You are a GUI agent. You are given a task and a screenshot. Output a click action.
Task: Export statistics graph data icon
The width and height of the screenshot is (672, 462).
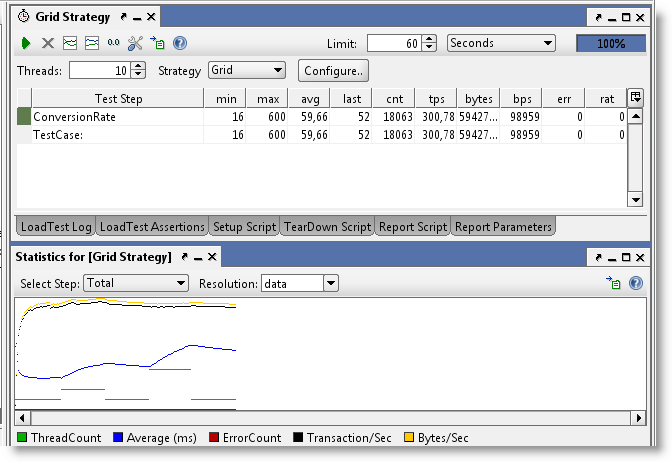tap(613, 283)
